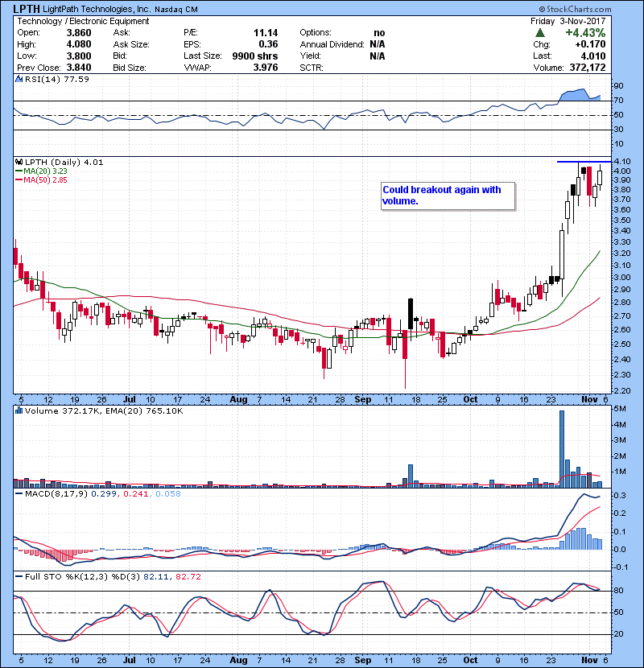Viewport: 644px width, 668px height.
Task: Select the EPS value 0.36
Action: tap(268, 44)
